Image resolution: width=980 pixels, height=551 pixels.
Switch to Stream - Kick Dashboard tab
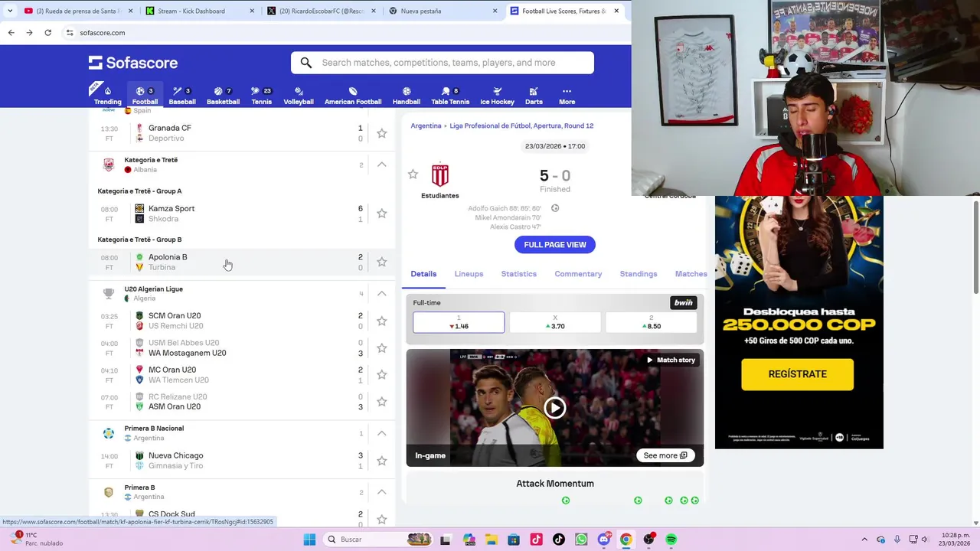[x=199, y=11]
